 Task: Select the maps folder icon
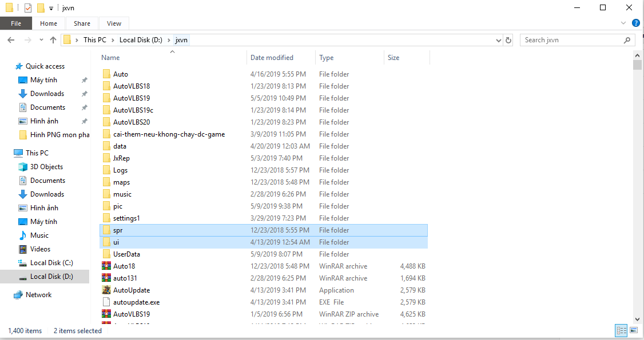tap(106, 182)
